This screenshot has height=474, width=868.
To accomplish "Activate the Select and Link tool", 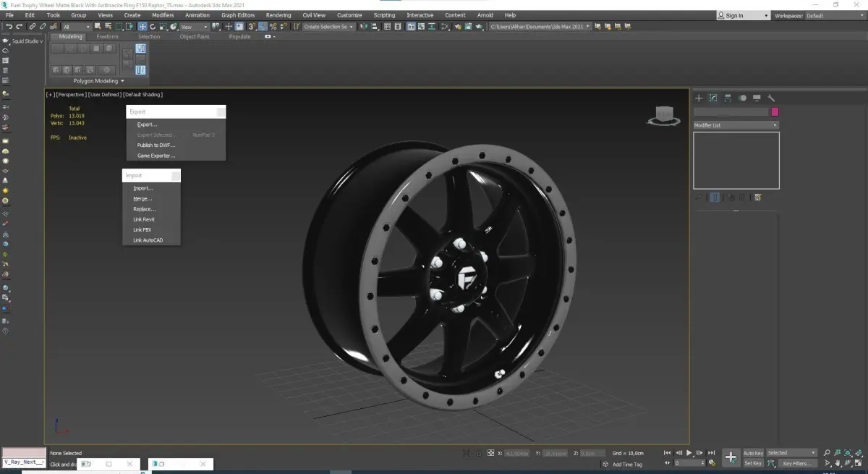I will [33, 27].
